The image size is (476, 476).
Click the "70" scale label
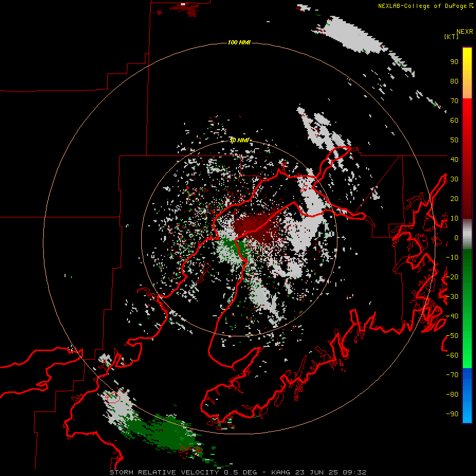[x=454, y=101]
